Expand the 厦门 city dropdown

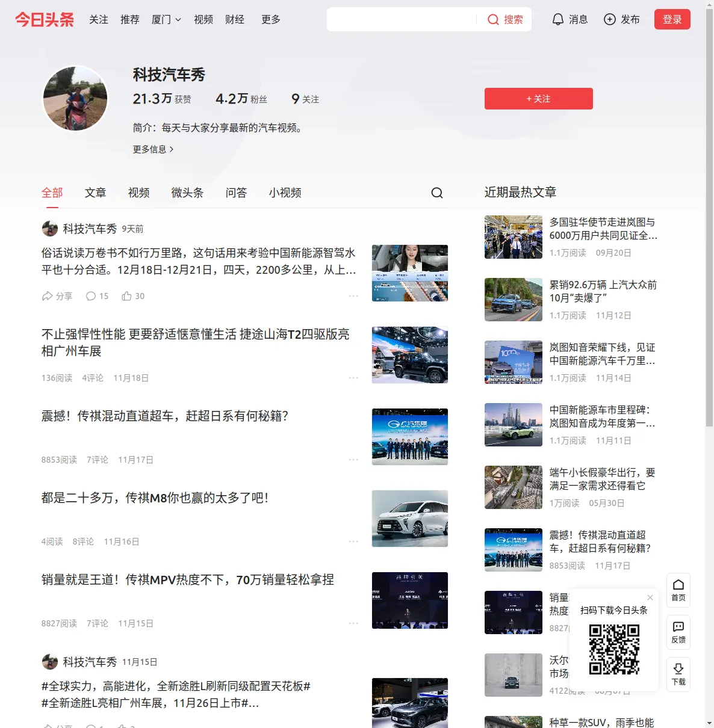(x=166, y=20)
